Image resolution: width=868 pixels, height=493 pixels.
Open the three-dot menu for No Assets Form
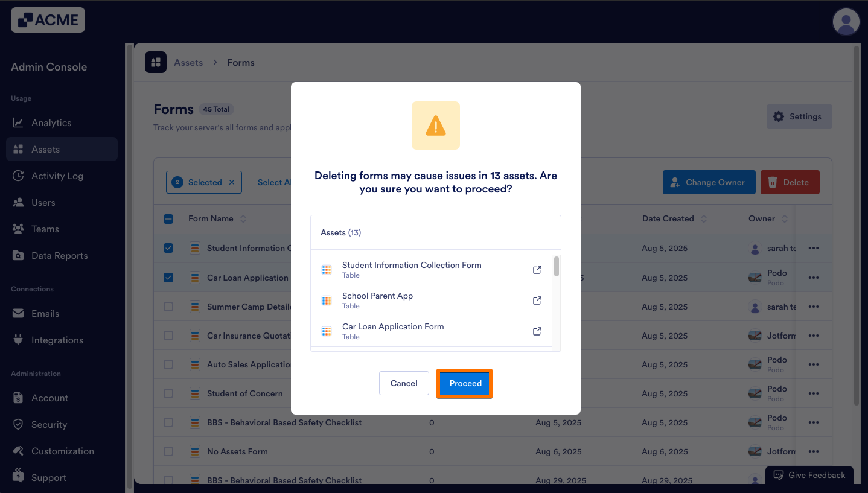coord(814,451)
